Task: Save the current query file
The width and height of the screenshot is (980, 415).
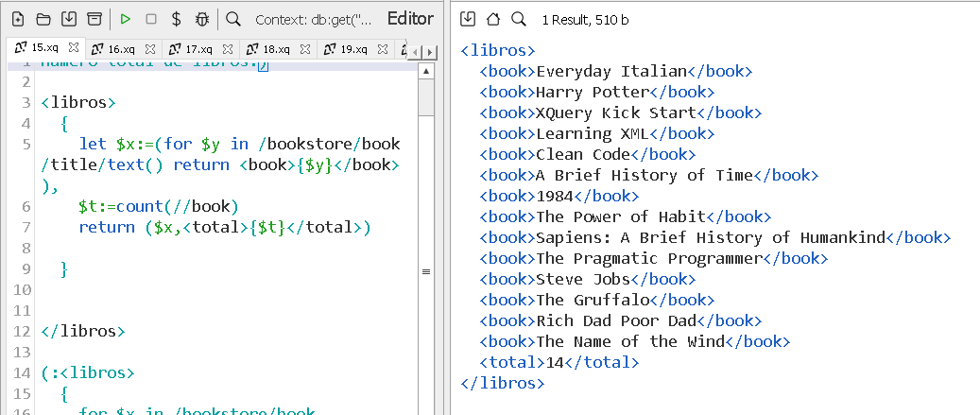Action: click(x=69, y=19)
